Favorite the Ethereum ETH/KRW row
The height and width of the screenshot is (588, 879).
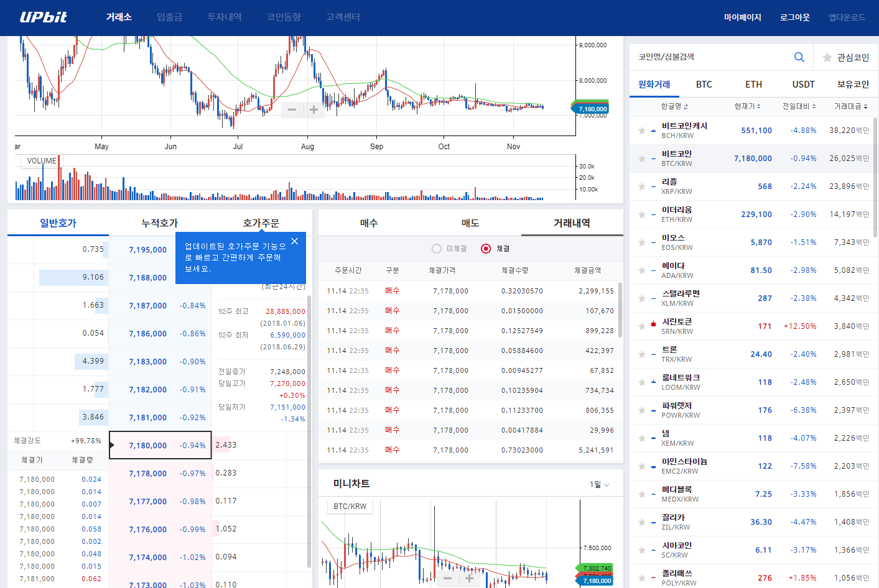[x=642, y=214]
